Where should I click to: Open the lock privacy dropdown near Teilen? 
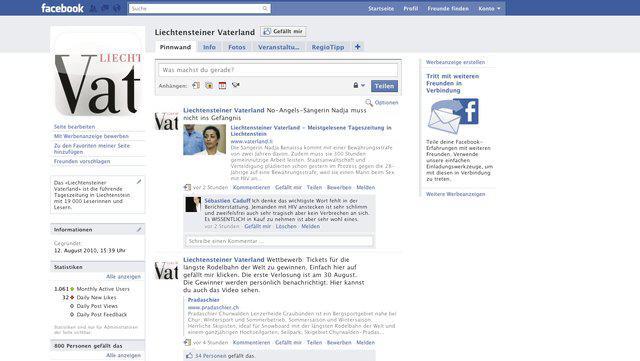(359, 85)
